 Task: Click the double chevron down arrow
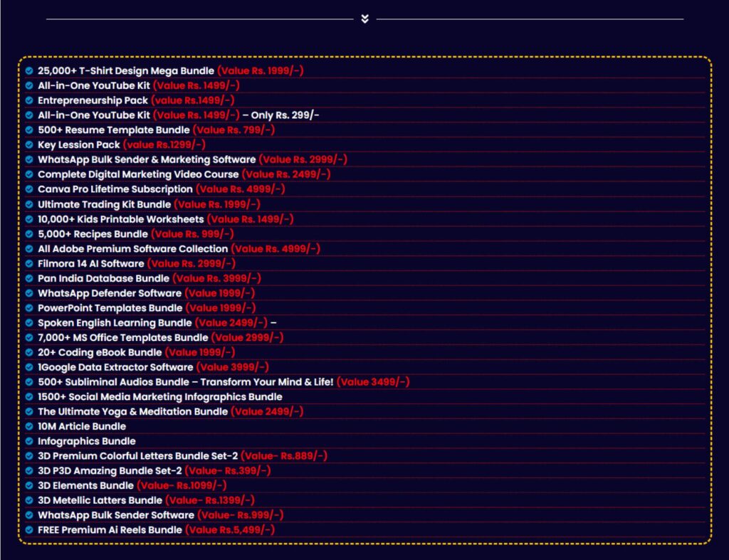coord(365,19)
